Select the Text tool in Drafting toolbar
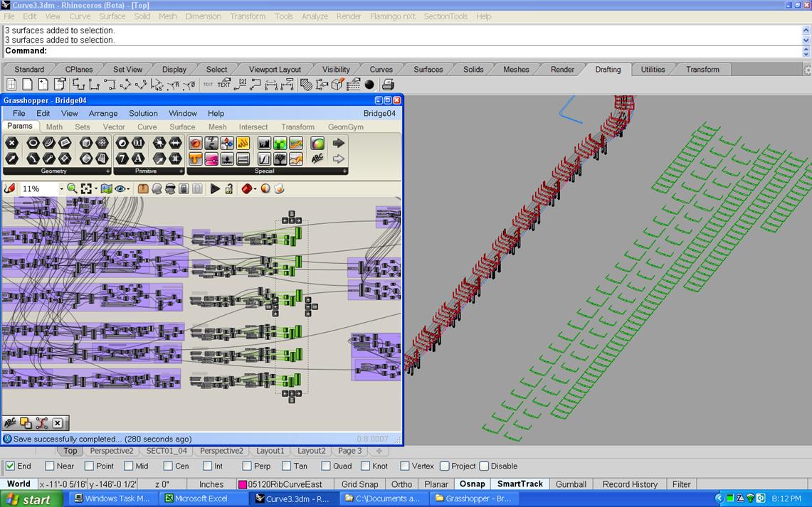The image size is (812, 507). coord(223,85)
